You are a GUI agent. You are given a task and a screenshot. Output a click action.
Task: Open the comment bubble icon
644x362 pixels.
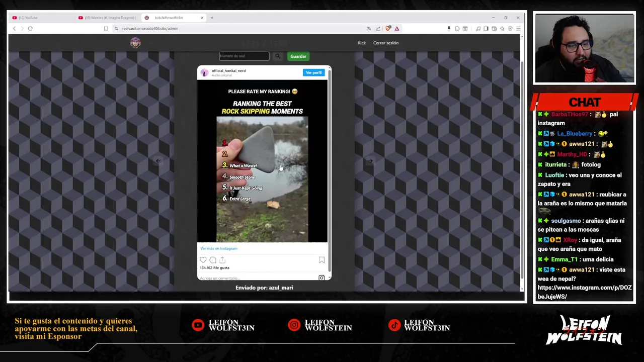tap(213, 260)
